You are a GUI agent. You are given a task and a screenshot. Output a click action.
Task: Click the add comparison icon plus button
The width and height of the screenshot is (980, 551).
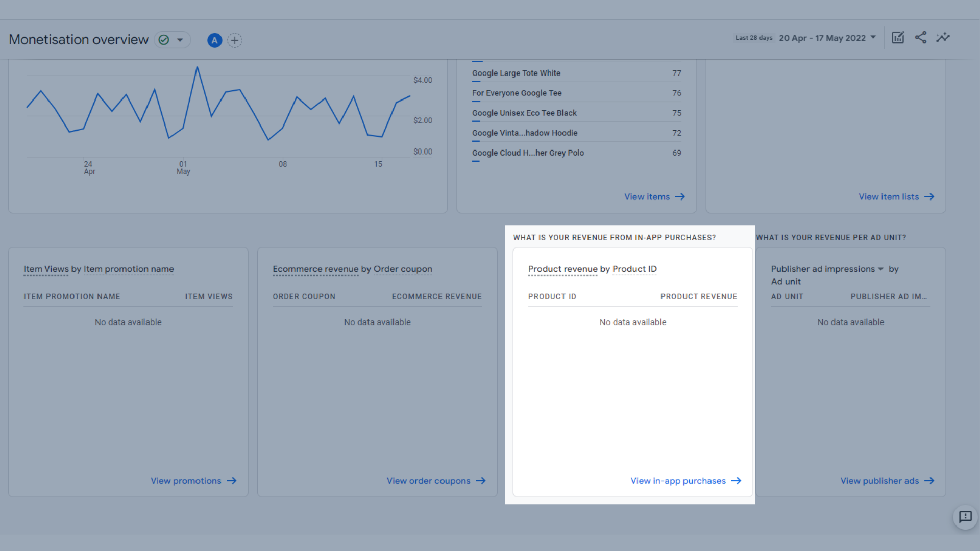235,40
